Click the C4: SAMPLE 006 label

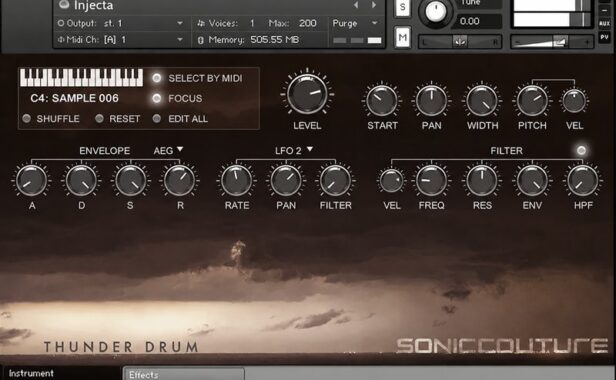pyautogui.click(x=74, y=98)
